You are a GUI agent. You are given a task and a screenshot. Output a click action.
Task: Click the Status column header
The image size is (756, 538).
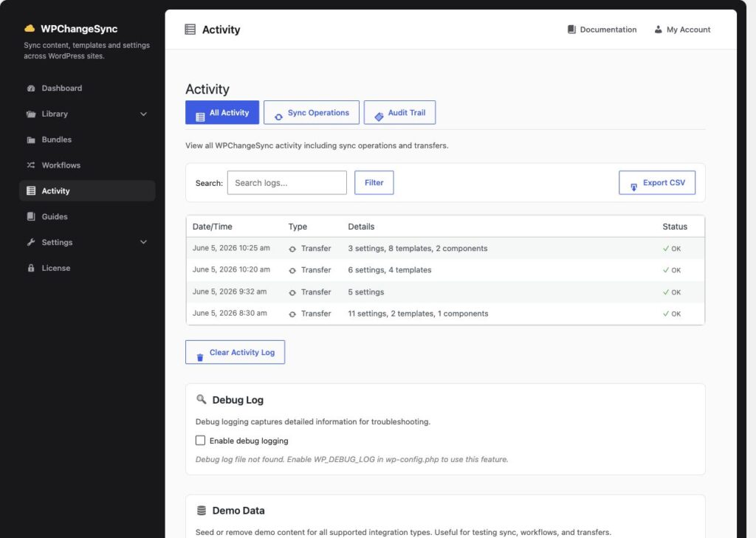(675, 227)
